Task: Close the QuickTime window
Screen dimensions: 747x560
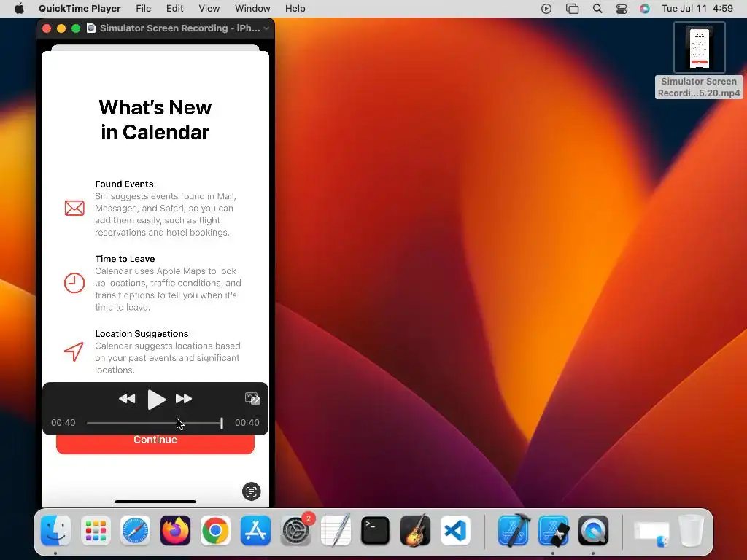Action: [47, 28]
